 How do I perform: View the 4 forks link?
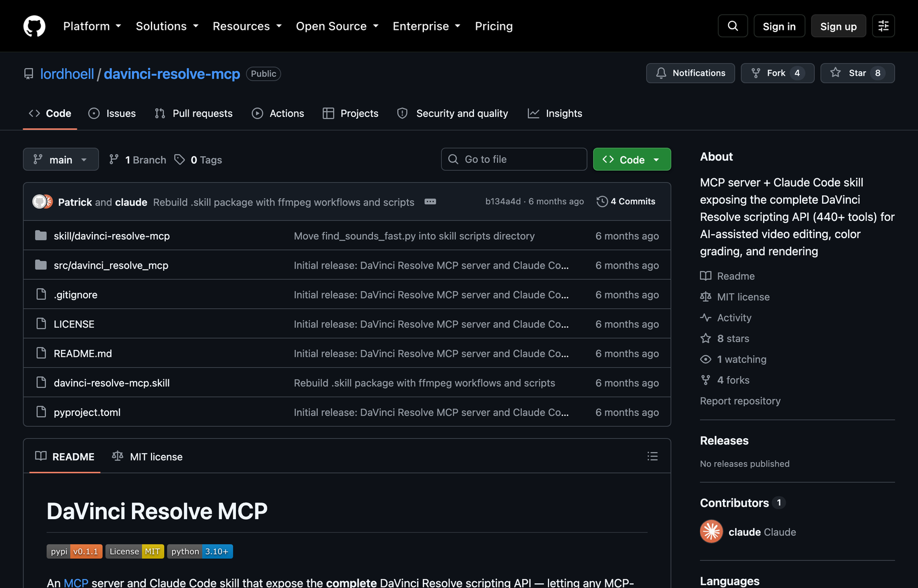[x=725, y=380]
